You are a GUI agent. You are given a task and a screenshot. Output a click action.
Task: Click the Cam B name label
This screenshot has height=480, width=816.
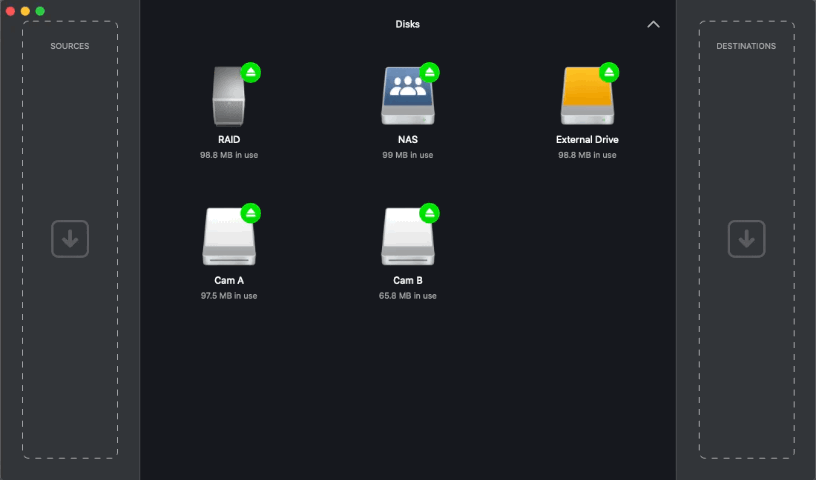[407, 280]
